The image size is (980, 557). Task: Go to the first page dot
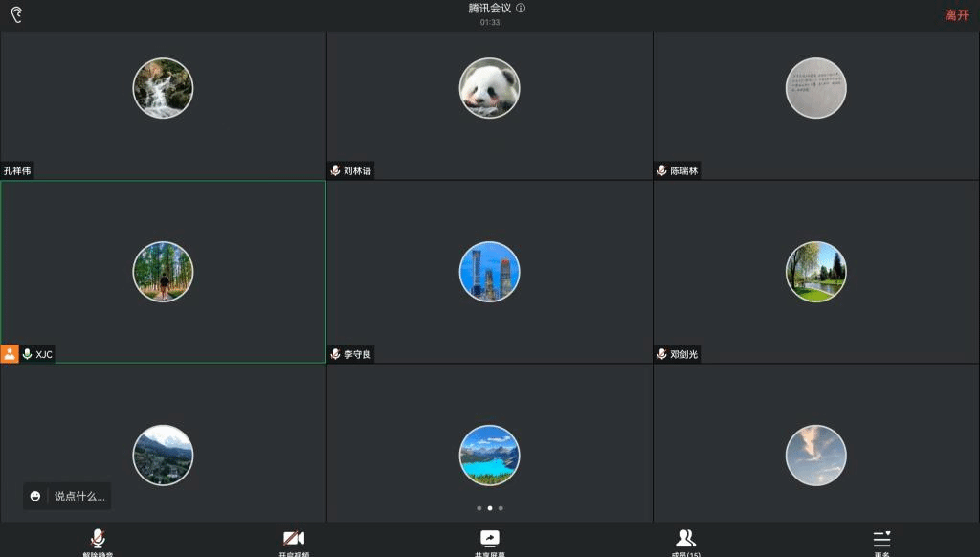tap(479, 508)
